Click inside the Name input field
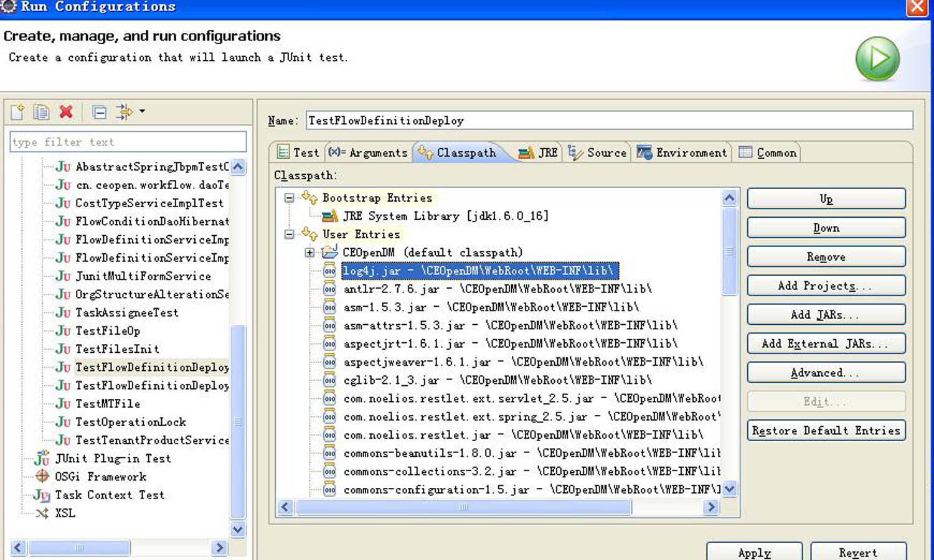This screenshot has width=934, height=560. 560,120
